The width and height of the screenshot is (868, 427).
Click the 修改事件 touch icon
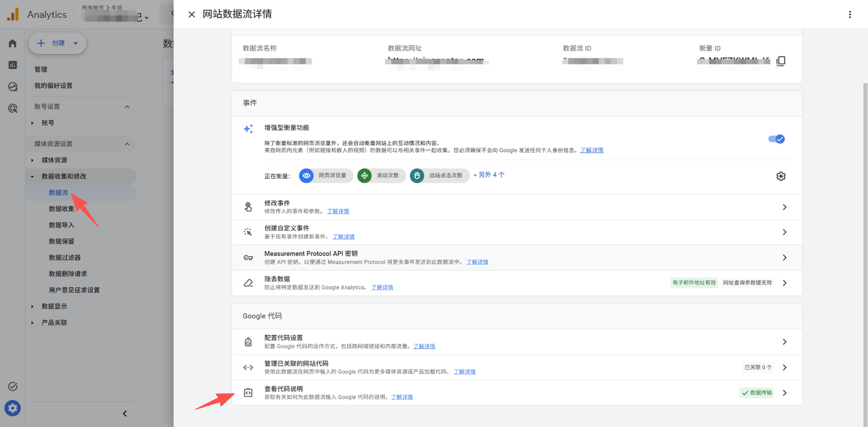(248, 207)
